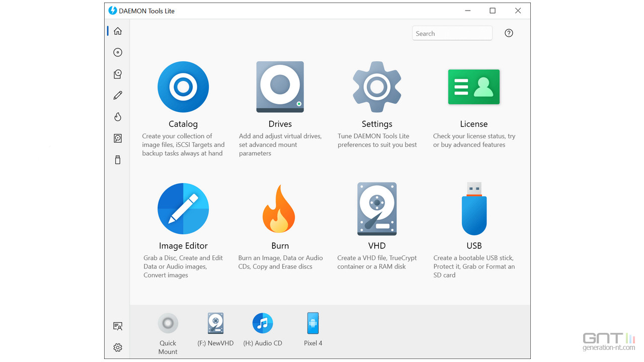Close the DAEMON Tools Lite window

click(x=518, y=11)
